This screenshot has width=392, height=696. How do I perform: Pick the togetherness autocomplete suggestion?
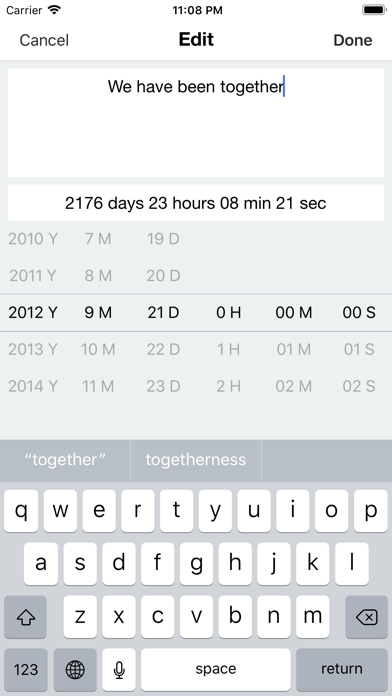[x=196, y=460]
